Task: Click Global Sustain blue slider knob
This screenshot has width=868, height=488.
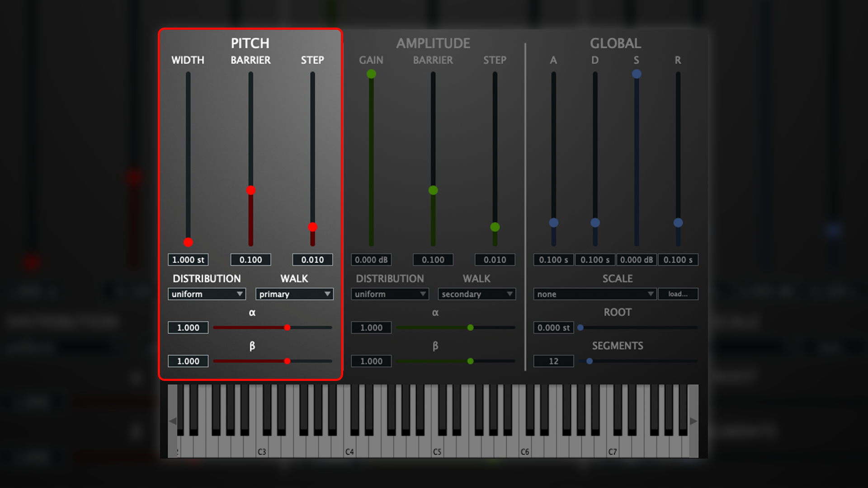Action: point(637,74)
